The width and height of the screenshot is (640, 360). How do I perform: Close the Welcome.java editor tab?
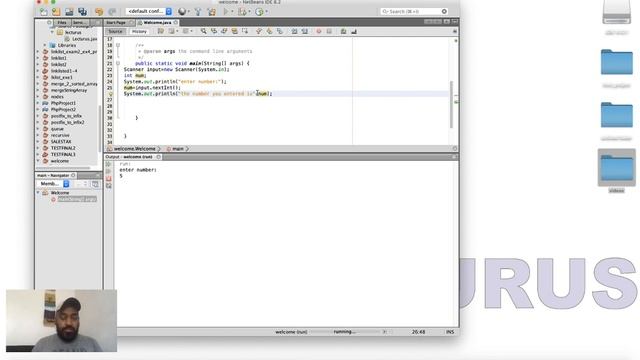176,22
